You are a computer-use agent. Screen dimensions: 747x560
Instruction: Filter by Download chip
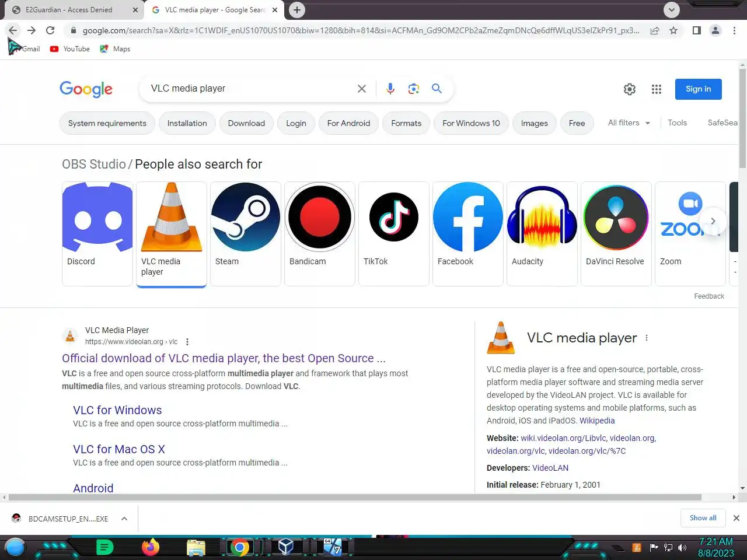(246, 123)
